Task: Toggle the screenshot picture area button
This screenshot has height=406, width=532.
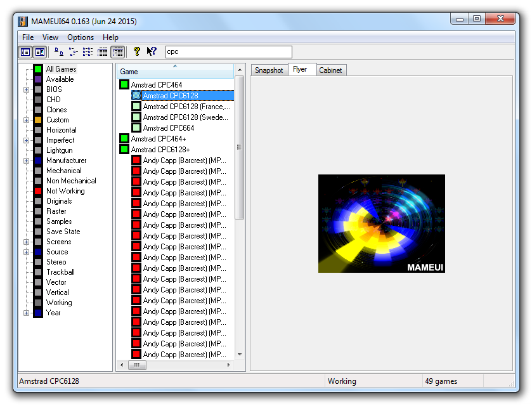Action: click(40, 52)
